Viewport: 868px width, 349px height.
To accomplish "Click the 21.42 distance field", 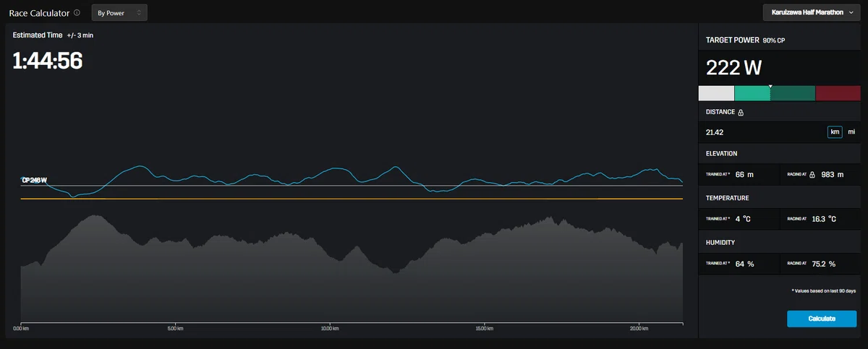I will 763,132.
